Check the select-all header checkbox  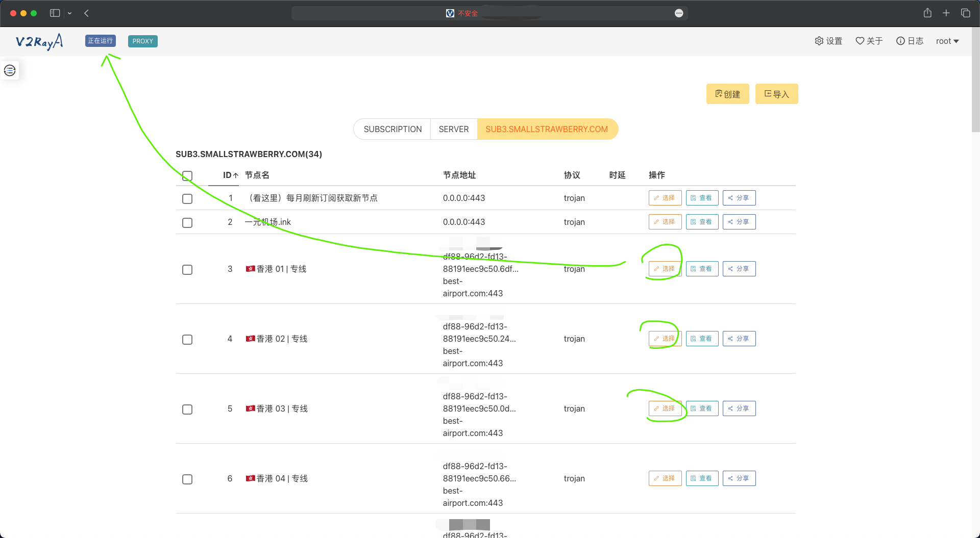(x=187, y=176)
